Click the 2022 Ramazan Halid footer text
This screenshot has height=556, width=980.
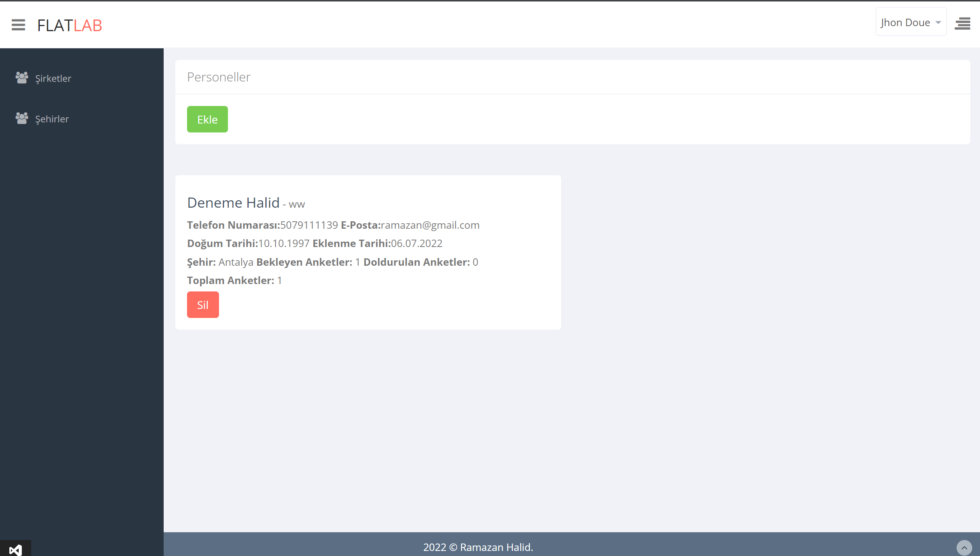[x=478, y=547]
